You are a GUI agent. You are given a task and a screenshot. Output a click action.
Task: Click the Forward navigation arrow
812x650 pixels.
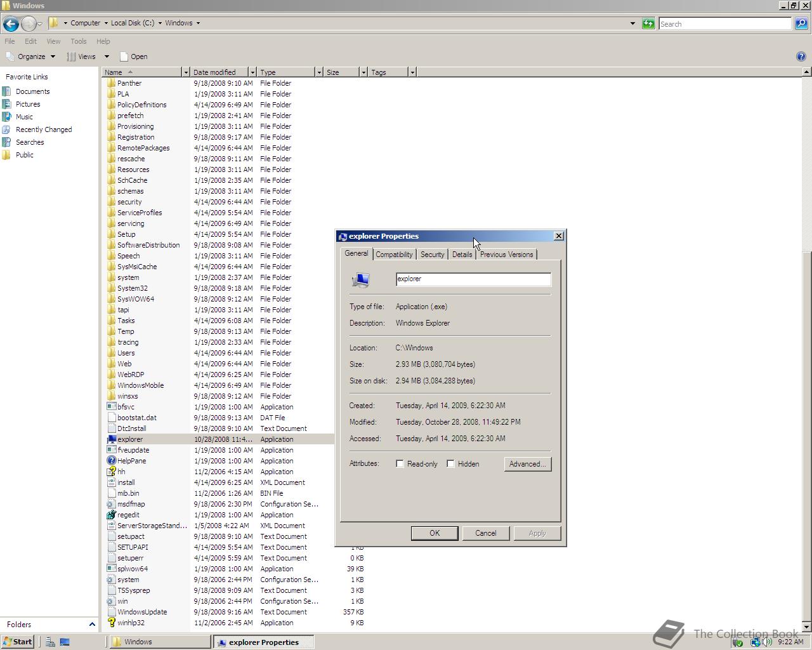(29, 23)
